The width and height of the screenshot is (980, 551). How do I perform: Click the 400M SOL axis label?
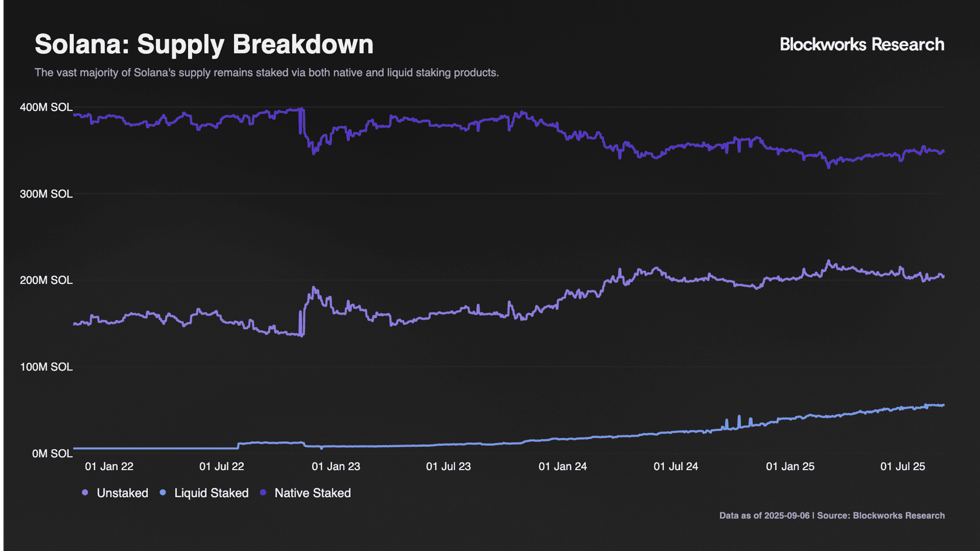click(46, 107)
